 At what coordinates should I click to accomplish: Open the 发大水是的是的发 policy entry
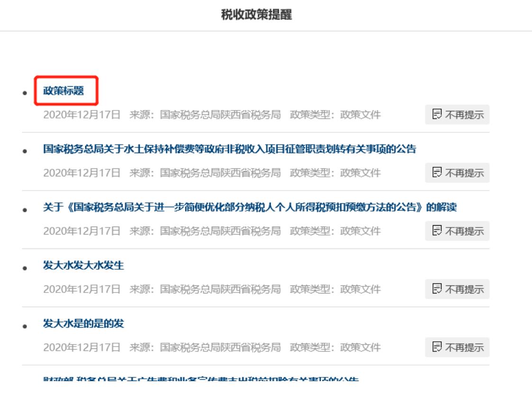pyautogui.click(x=83, y=324)
